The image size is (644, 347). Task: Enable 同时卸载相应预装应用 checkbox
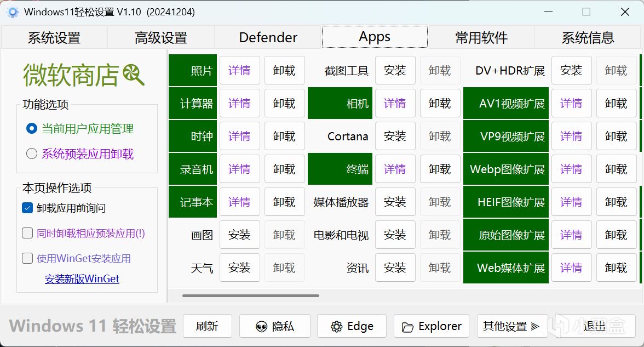pos(27,233)
